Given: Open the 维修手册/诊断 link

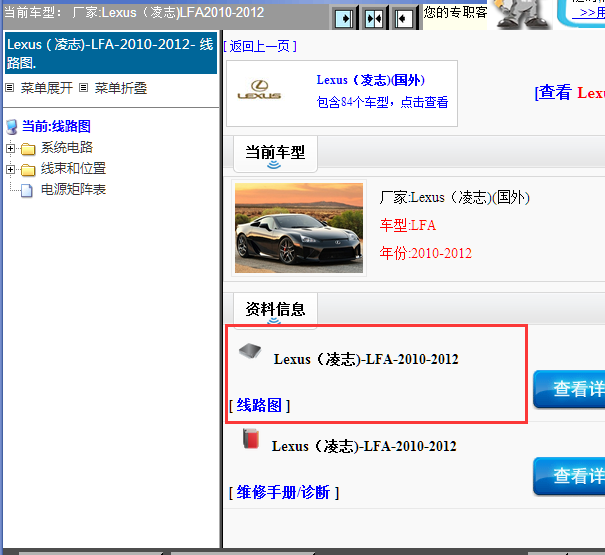Looking at the screenshot, I should pos(284,492).
